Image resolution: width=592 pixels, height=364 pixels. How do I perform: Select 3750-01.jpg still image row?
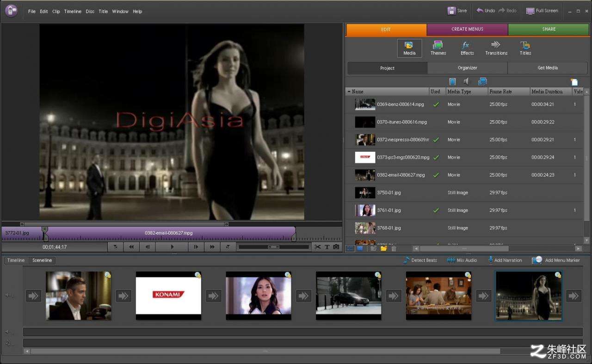click(464, 192)
